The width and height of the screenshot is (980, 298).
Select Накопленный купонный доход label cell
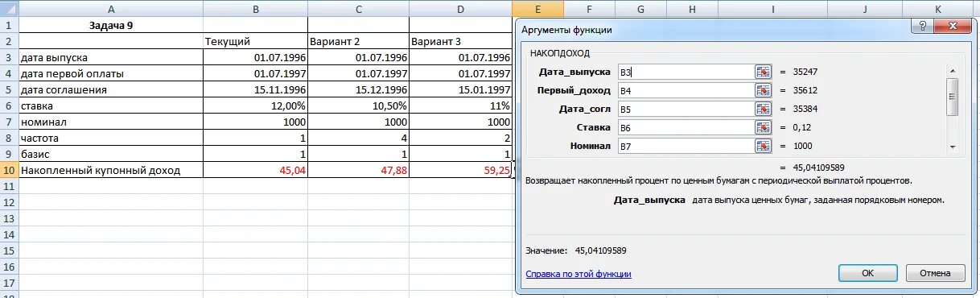[x=110, y=170]
